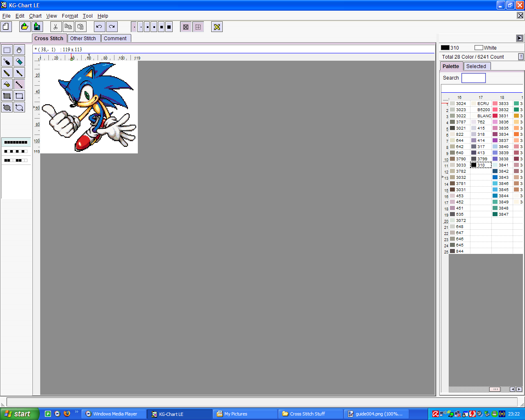Pick the 3847 dark teal color swatch
525x420 pixels.
click(x=502, y=214)
